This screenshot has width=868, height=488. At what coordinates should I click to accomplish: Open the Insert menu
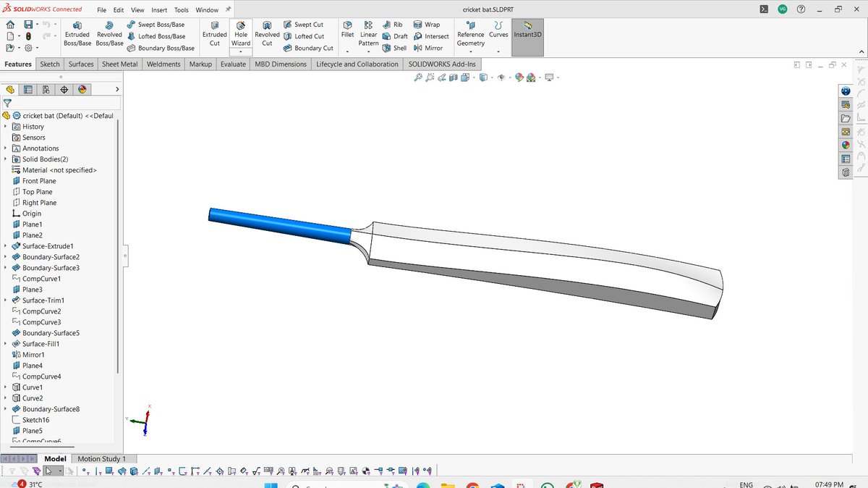click(x=159, y=10)
